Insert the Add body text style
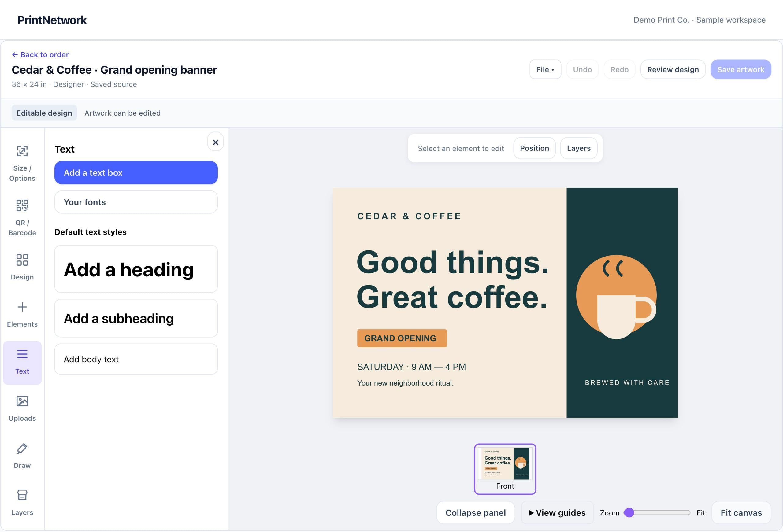783x532 pixels. [x=136, y=359]
